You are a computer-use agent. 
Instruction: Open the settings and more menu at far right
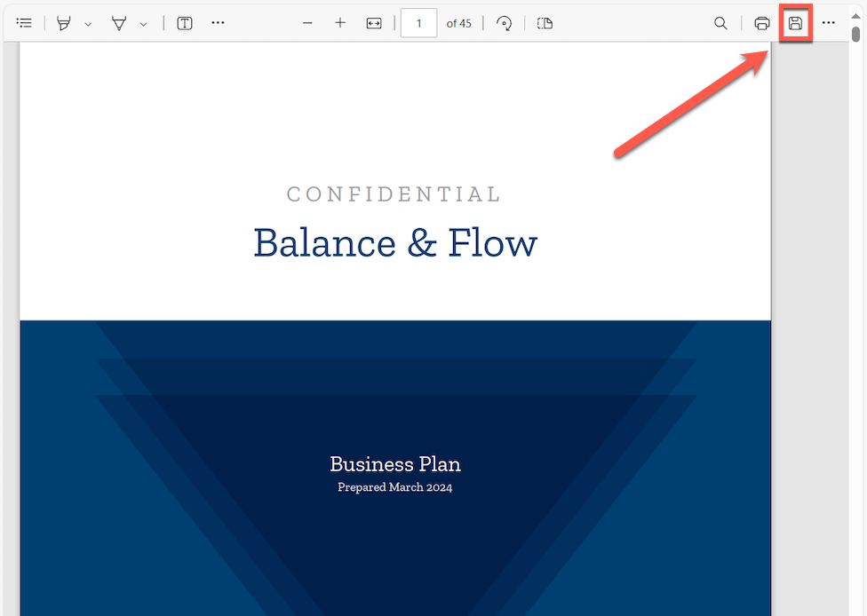[828, 23]
